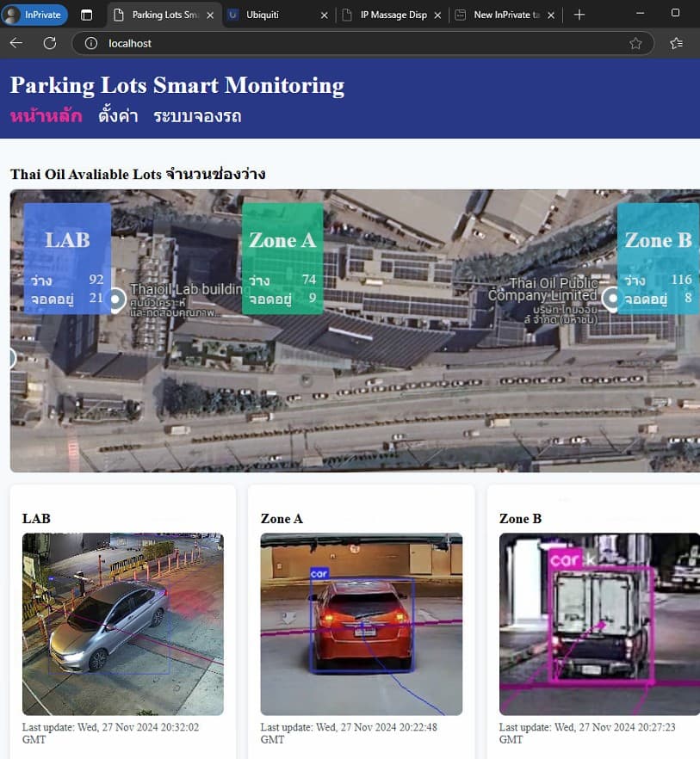
Task: Click the green Zone A availability card
Action: pyautogui.click(x=282, y=258)
